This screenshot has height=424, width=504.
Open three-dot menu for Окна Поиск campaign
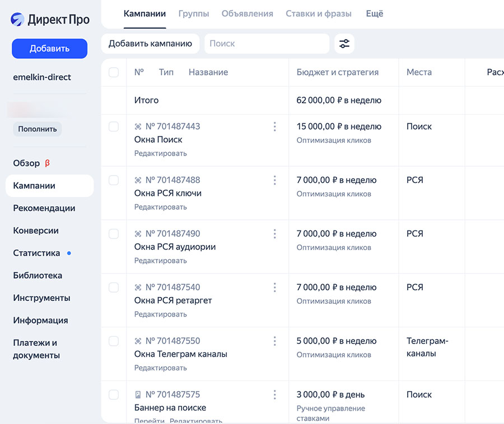274,127
